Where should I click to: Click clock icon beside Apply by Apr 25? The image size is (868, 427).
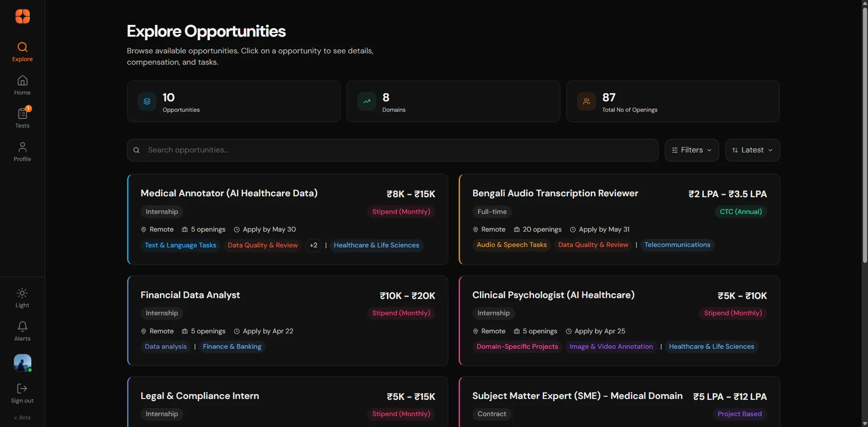tap(569, 332)
